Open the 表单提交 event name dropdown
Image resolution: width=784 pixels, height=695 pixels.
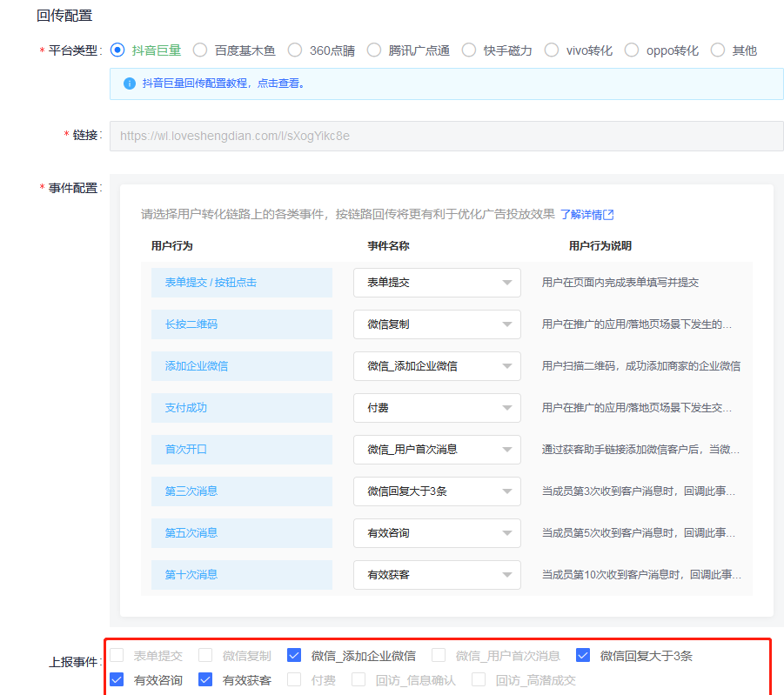[x=437, y=283]
